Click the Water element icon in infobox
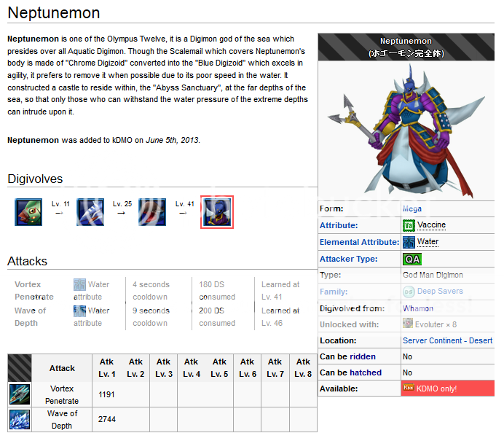This screenshot has width=504, height=441. [x=409, y=242]
